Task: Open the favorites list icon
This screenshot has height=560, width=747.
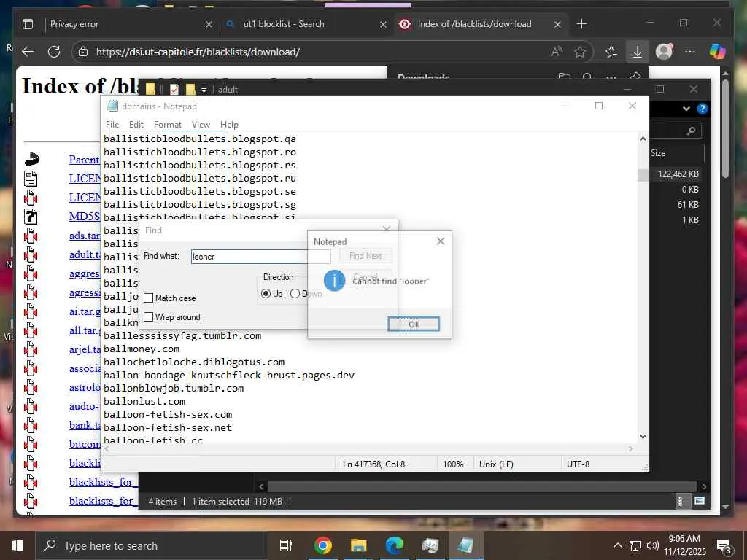Action: tap(611, 52)
